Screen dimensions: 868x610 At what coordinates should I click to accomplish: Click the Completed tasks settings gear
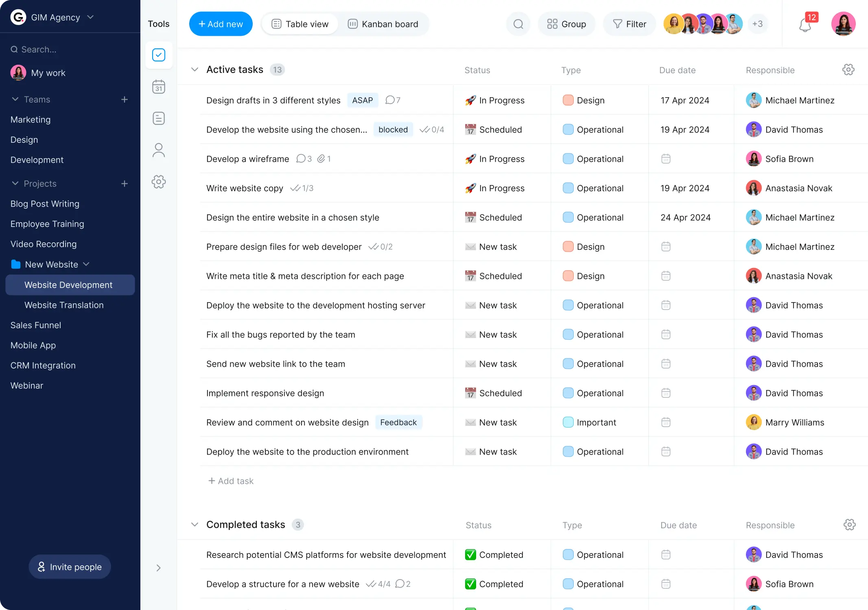point(850,525)
